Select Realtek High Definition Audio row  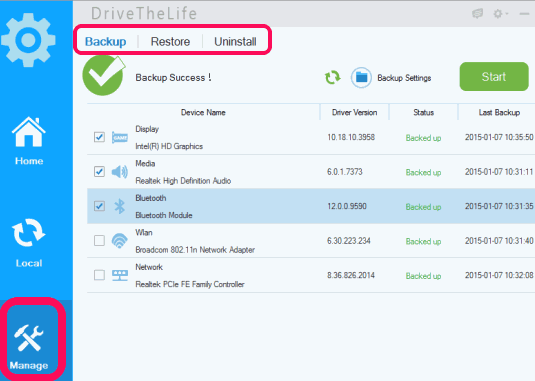click(x=311, y=172)
